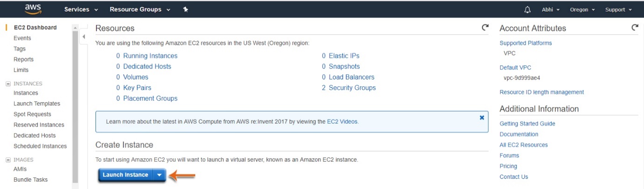Refresh the Resources panel
This screenshot has width=644, height=189.
[485, 28]
